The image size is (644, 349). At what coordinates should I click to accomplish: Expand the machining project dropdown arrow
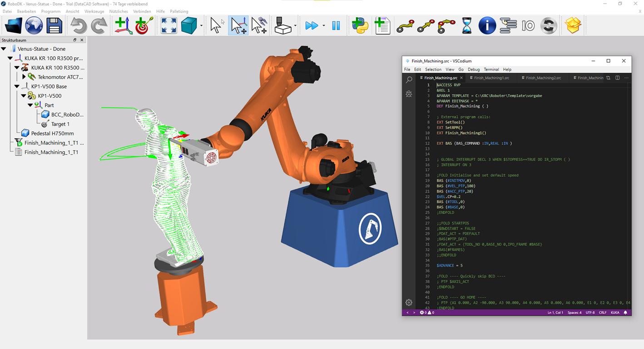pos(296,26)
